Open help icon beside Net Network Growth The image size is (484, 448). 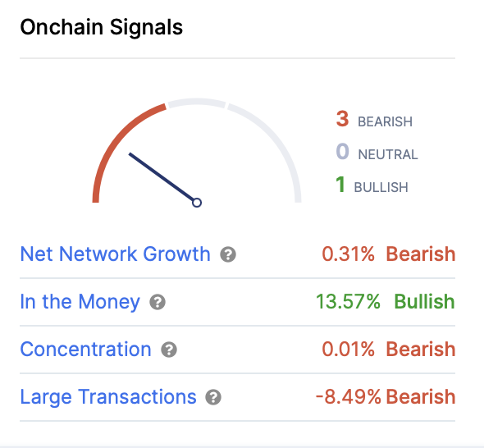pos(228,254)
